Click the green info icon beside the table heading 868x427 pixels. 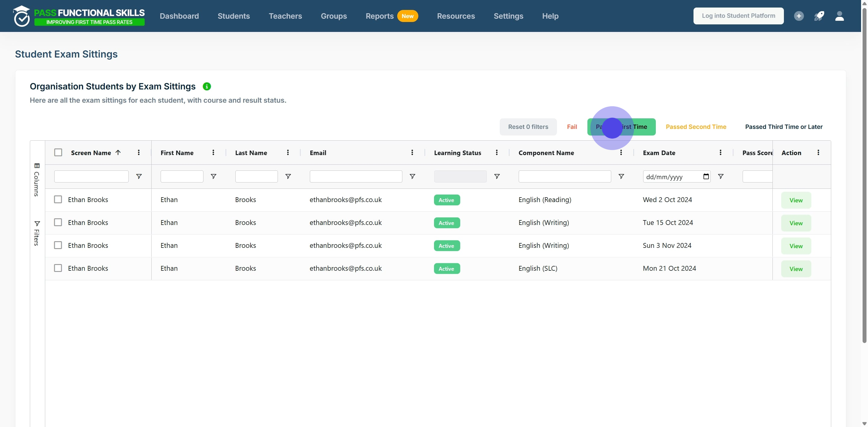pyautogui.click(x=206, y=86)
